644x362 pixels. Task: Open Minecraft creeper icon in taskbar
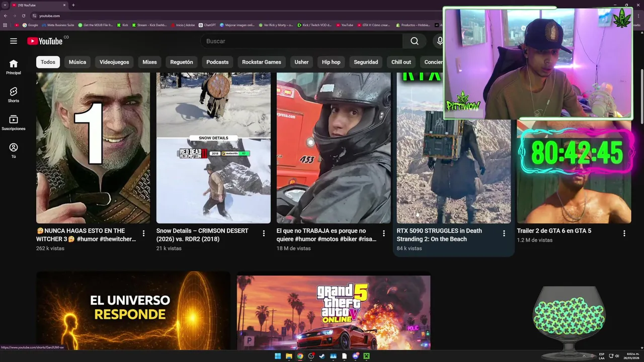tap(367, 356)
